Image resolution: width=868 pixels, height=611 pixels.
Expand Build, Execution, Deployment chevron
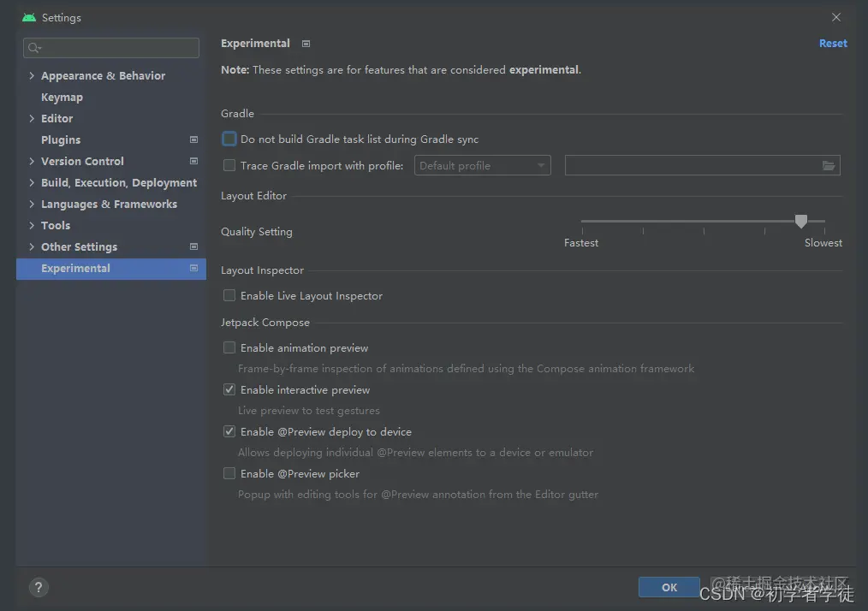32,182
